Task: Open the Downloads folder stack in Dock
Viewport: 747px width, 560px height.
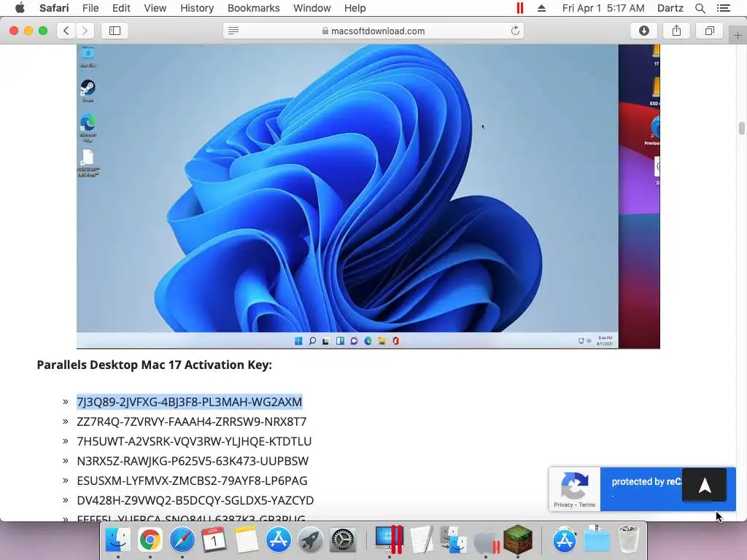Action: point(597,540)
